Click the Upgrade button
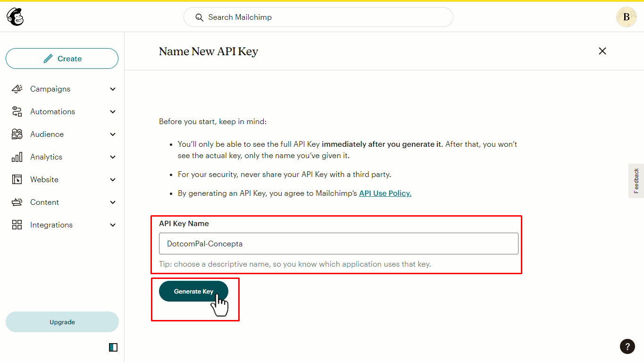 62,322
